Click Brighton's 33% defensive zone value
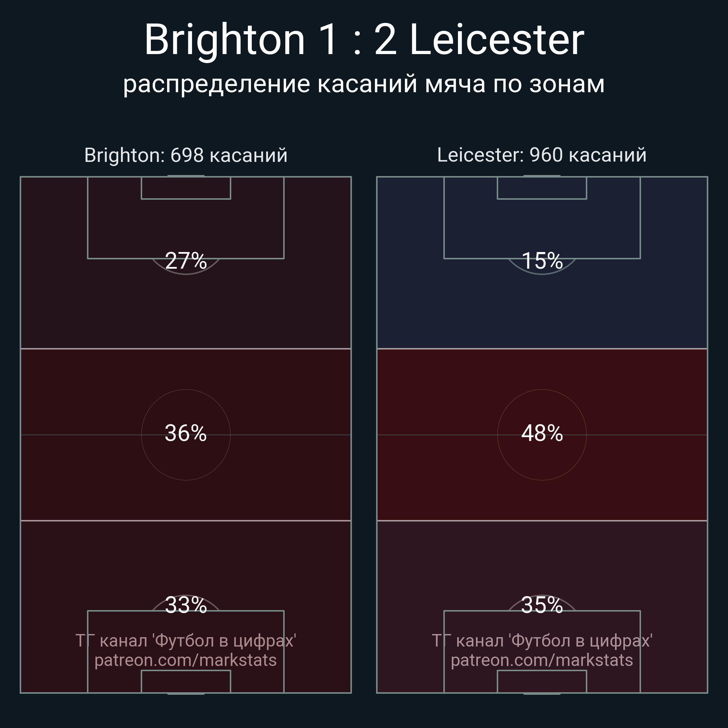This screenshot has height=728, width=728. 186,605
